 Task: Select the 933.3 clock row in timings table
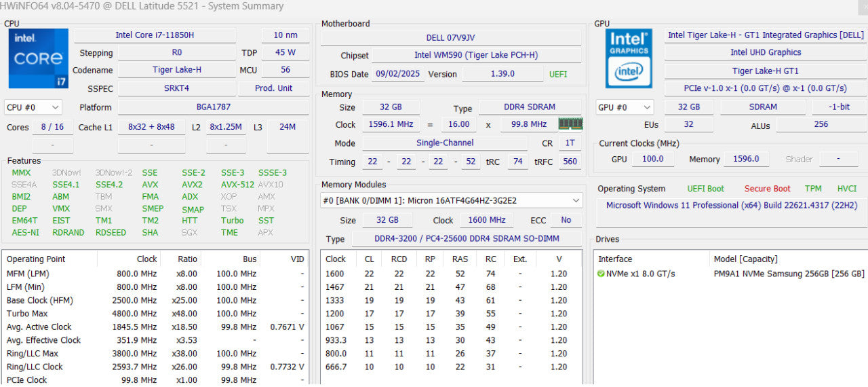coord(450,340)
